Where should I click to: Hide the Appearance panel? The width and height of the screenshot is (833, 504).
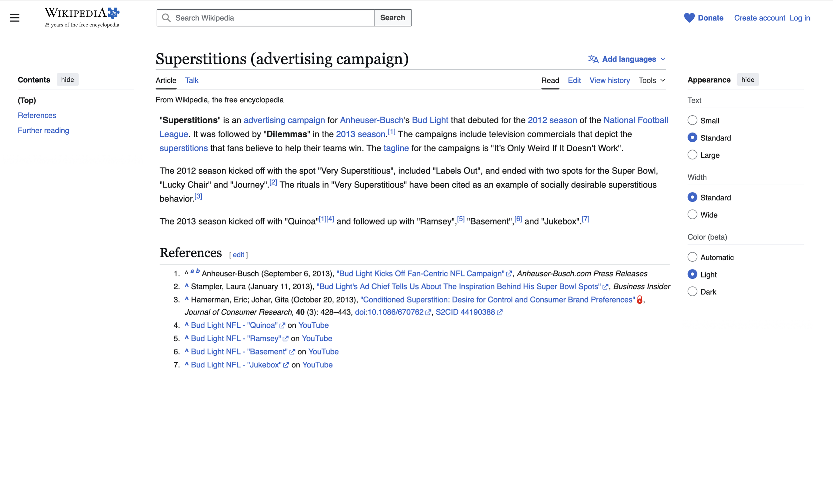tap(747, 80)
